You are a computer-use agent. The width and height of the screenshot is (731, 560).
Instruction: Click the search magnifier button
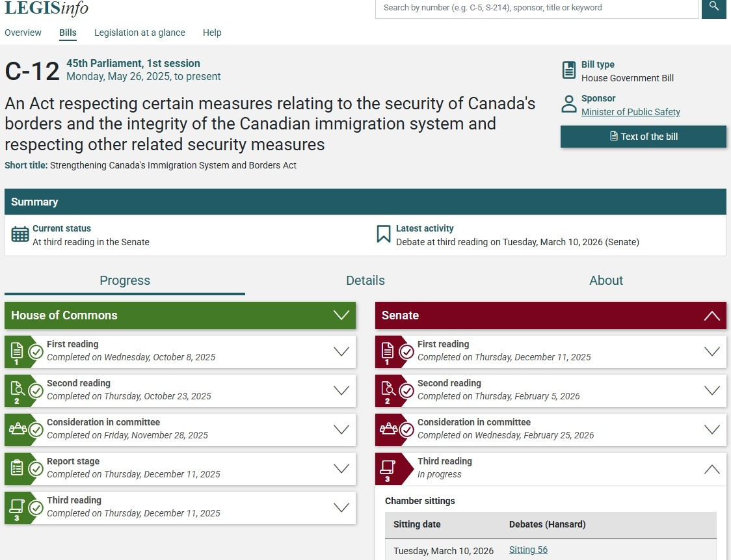pos(713,7)
